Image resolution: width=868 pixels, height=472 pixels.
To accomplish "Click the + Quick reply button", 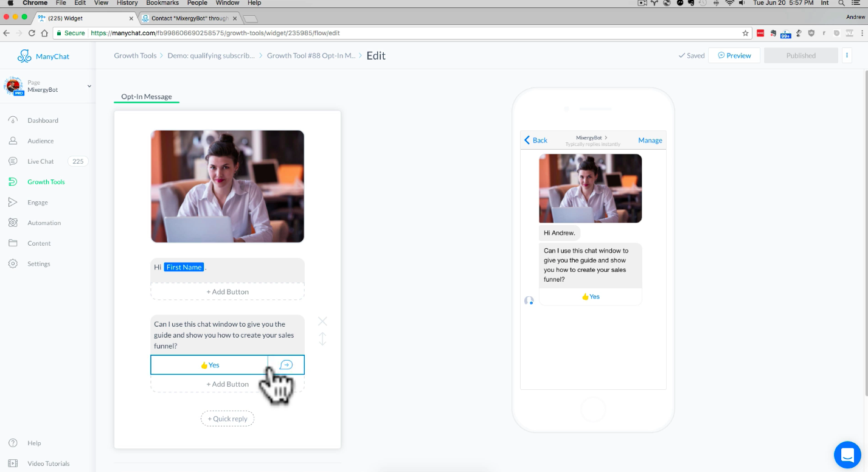I will tap(227, 418).
